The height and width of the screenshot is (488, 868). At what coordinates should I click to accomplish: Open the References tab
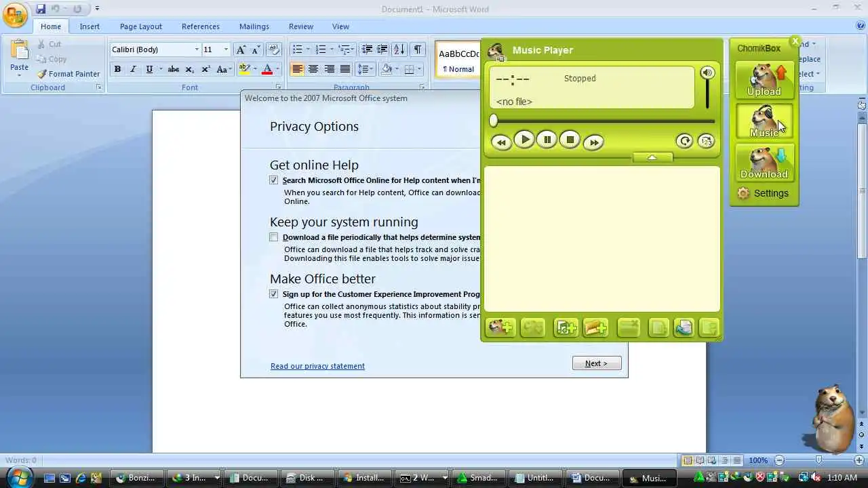pyautogui.click(x=201, y=26)
